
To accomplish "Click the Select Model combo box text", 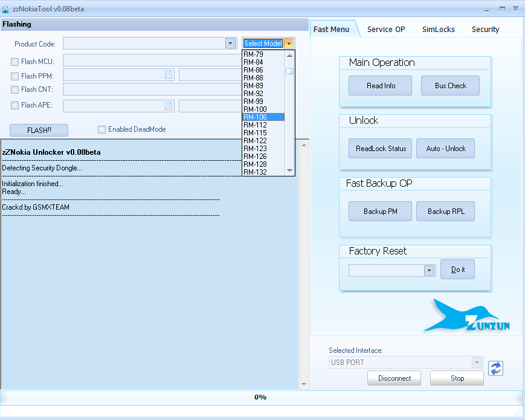I will [263, 43].
